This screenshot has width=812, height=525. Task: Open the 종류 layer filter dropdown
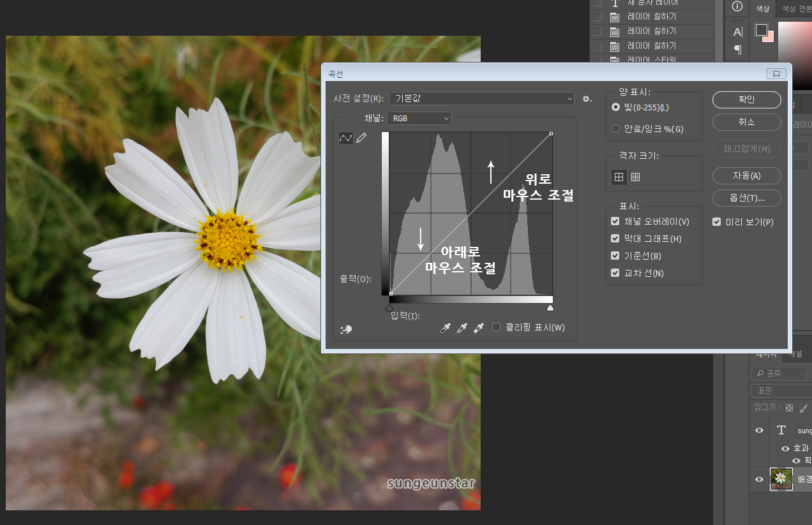pyautogui.click(x=779, y=373)
